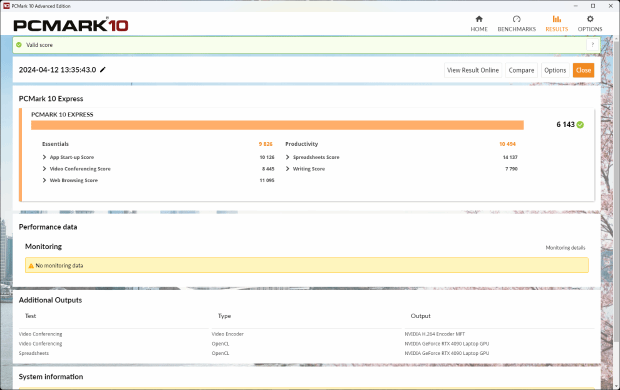Image resolution: width=620 pixels, height=390 pixels.
Task: Click View Result Online button
Action: (473, 70)
